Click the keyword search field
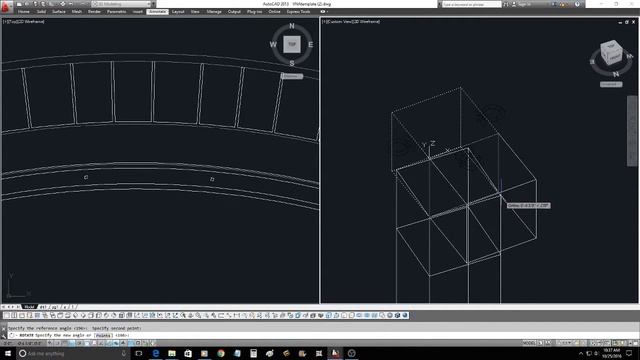Screen dimensions: 640x360 coord(471,4)
